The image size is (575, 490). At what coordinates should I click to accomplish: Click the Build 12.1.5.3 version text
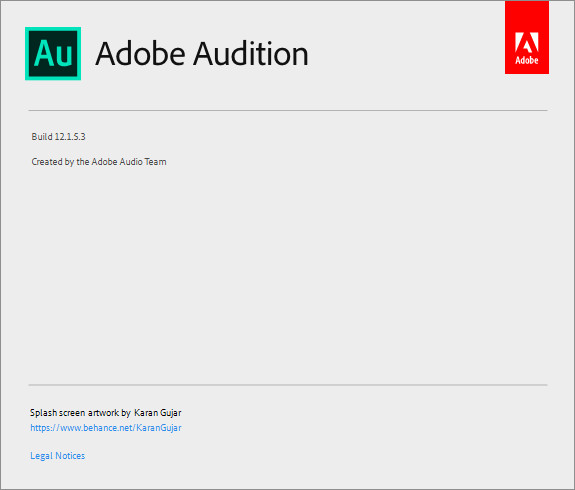coord(58,137)
